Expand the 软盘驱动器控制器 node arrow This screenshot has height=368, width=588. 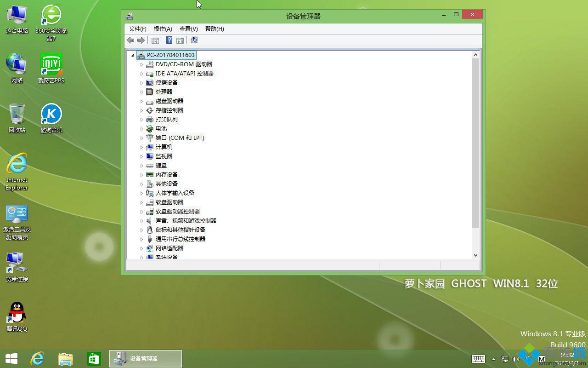coord(141,212)
